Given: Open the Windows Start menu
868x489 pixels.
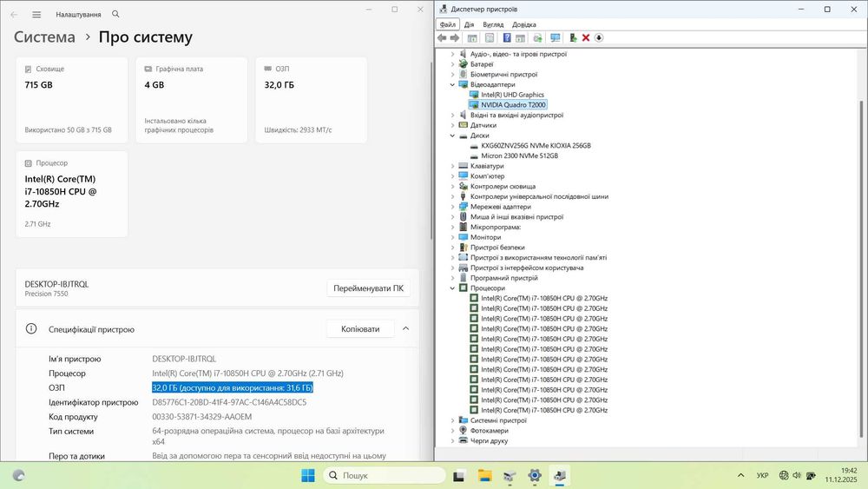Looking at the screenshot, I should pos(308,475).
